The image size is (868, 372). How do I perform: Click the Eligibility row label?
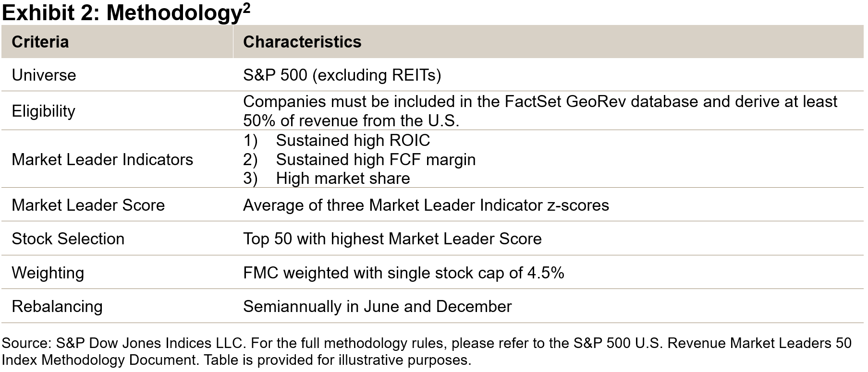pyautogui.click(x=43, y=111)
